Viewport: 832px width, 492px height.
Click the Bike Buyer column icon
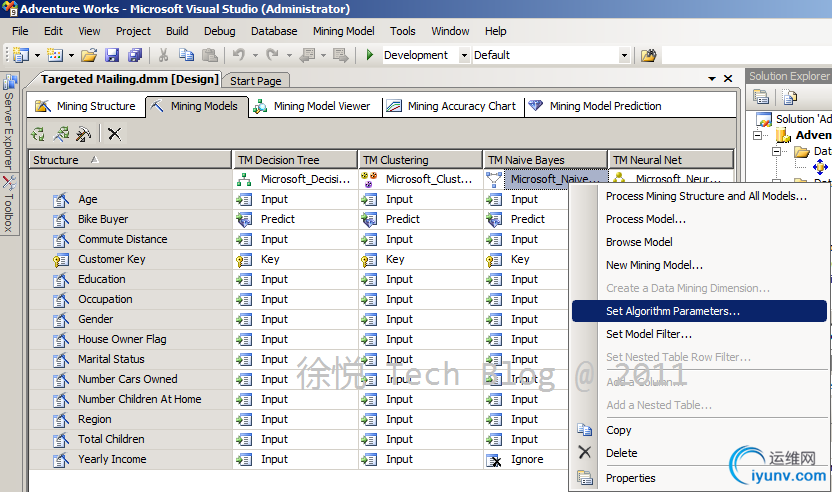click(61, 220)
